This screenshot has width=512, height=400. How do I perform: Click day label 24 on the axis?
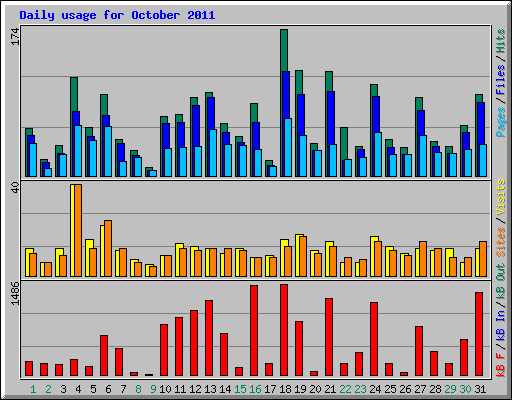pyautogui.click(x=375, y=389)
